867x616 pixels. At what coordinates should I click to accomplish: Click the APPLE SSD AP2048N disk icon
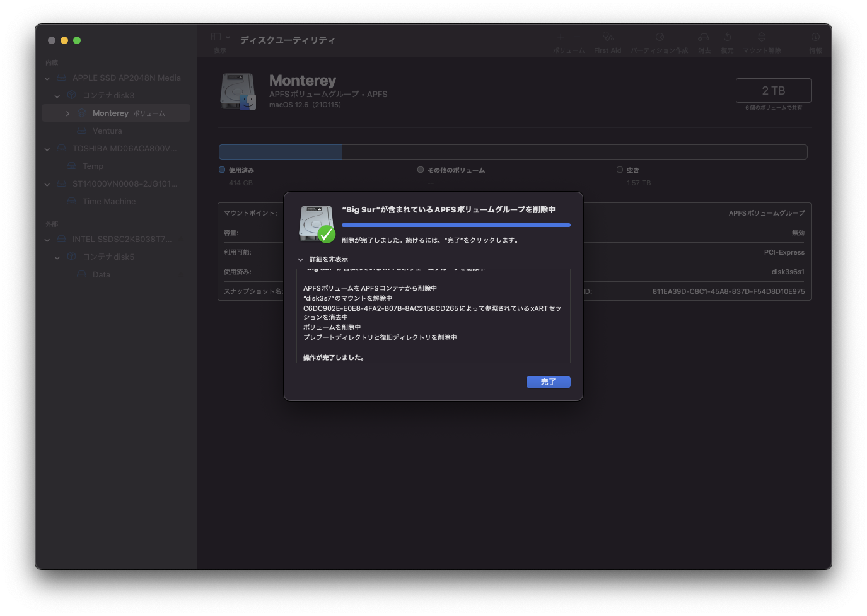coord(62,78)
